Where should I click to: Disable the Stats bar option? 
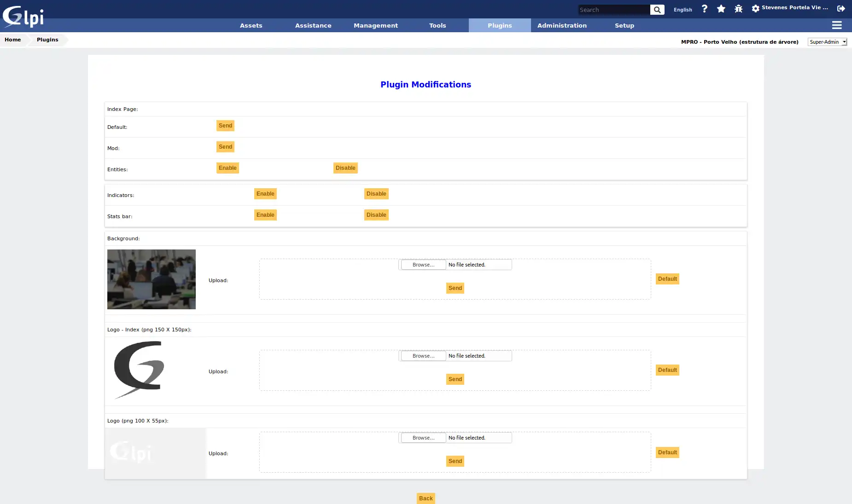click(x=376, y=215)
